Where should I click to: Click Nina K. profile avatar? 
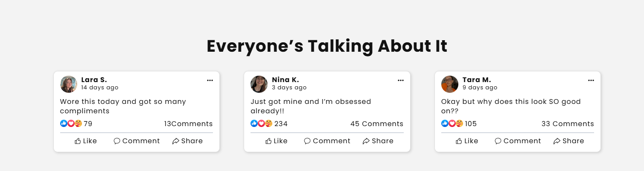tap(259, 84)
